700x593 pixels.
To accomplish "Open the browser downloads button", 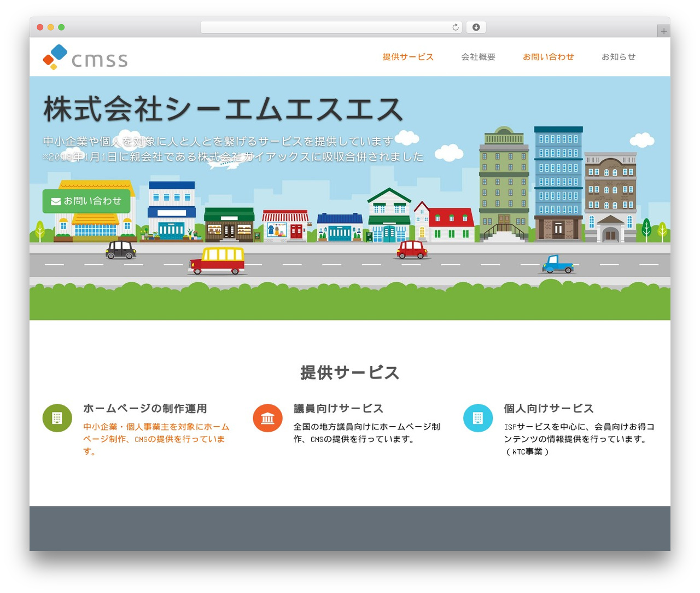I will pyautogui.click(x=476, y=27).
